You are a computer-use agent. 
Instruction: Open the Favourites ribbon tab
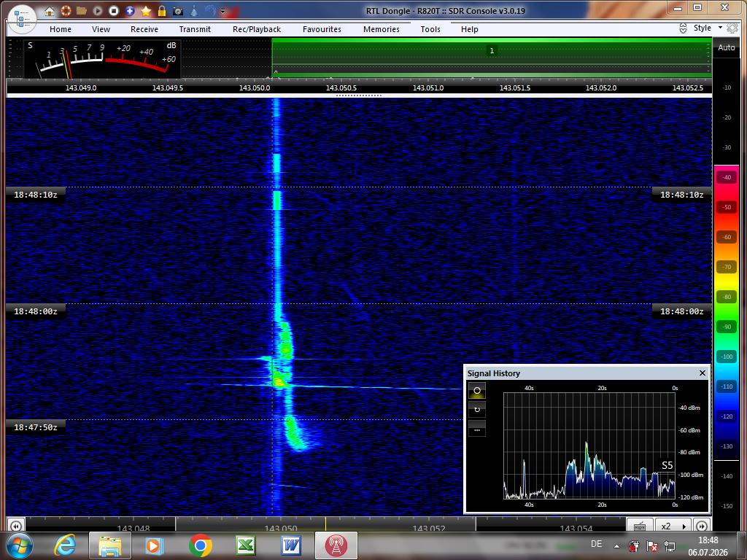point(322,29)
